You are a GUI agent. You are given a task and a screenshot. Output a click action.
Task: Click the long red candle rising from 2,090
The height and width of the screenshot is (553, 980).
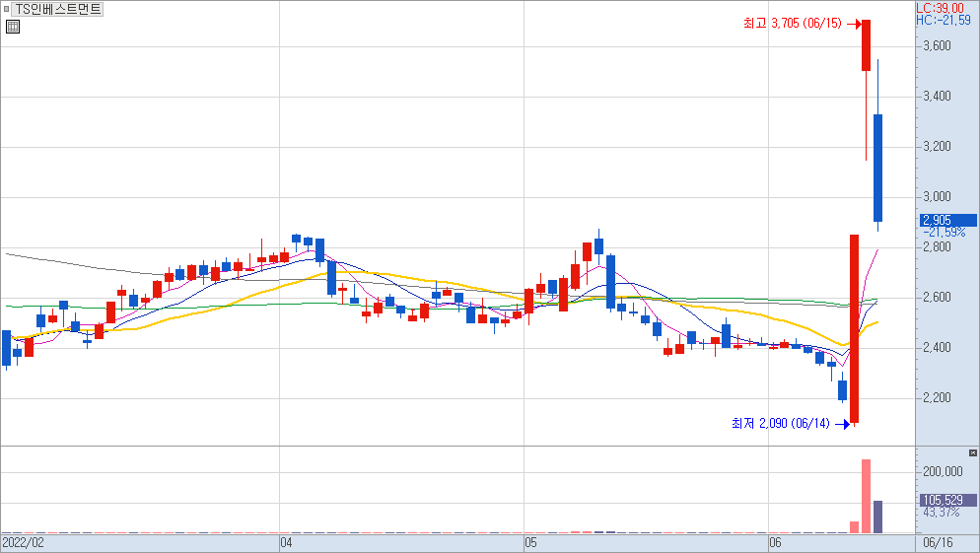[x=855, y=328]
